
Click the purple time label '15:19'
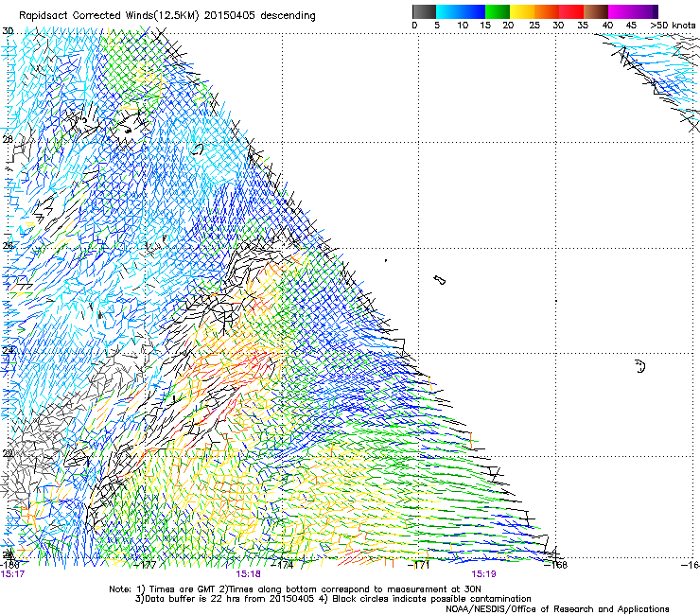484,574
